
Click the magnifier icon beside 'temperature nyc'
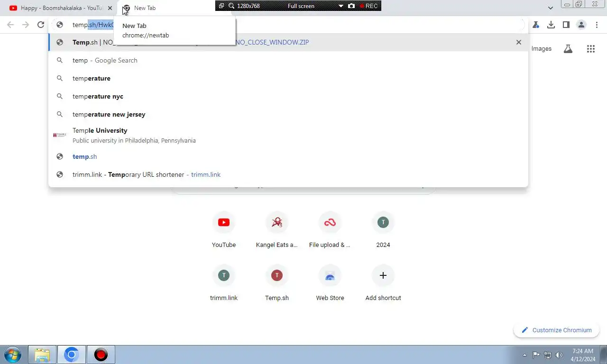pyautogui.click(x=60, y=96)
